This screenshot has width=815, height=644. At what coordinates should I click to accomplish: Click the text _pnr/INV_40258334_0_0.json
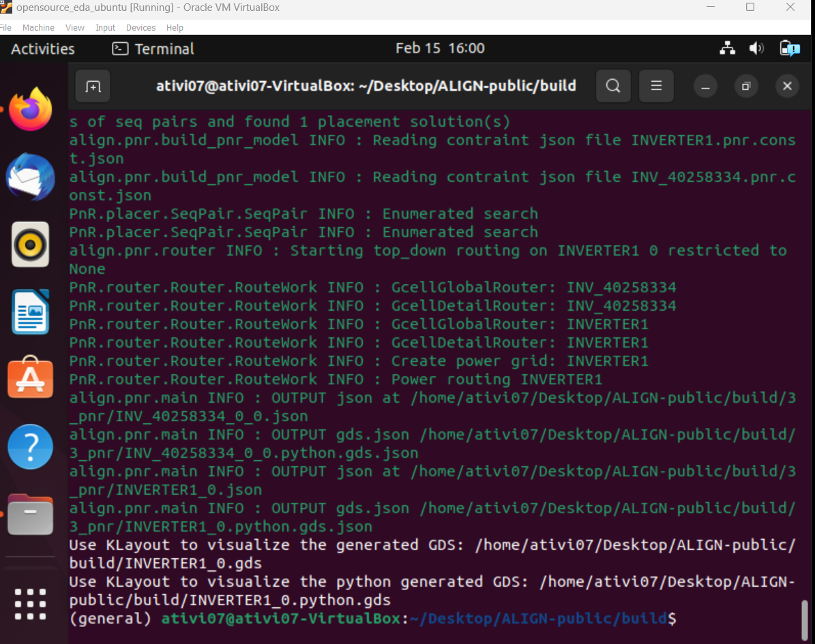(x=189, y=416)
